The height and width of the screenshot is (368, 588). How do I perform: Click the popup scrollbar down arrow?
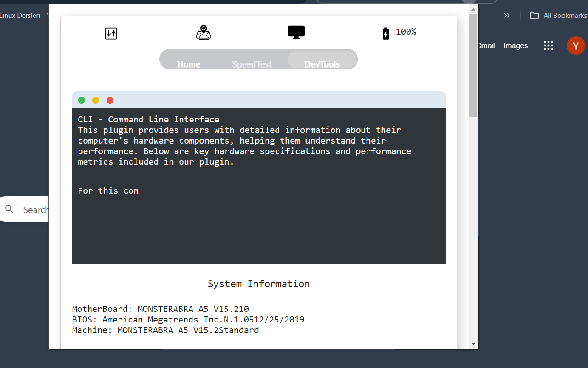pyautogui.click(x=473, y=344)
